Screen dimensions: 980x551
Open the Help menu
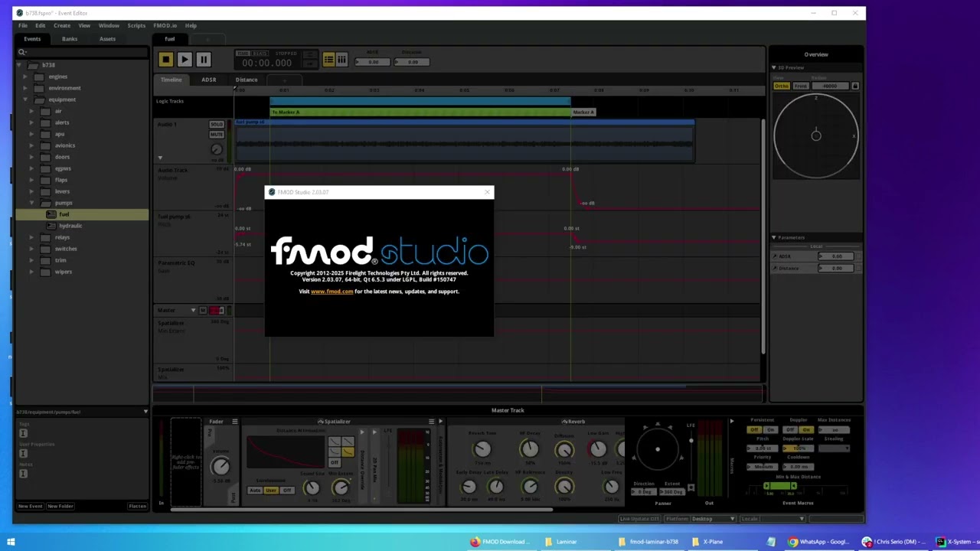(x=191, y=25)
